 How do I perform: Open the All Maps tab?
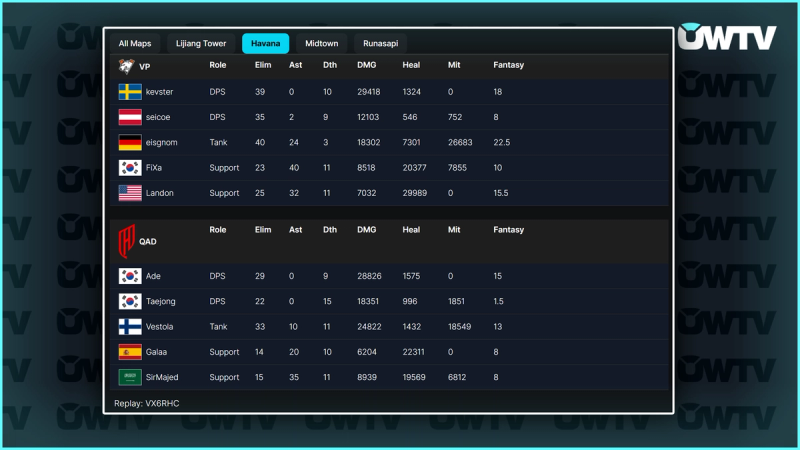(x=135, y=43)
